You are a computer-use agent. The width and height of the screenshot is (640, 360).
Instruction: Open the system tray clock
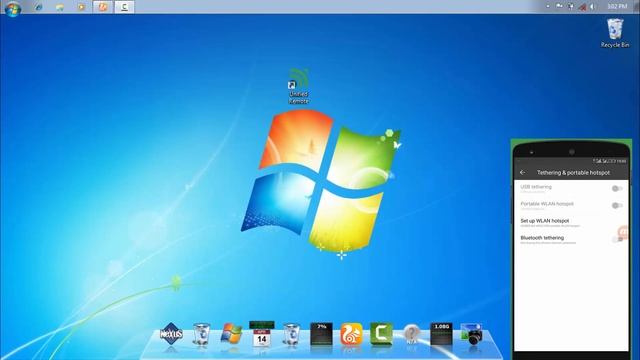click(x=617, y=7)
